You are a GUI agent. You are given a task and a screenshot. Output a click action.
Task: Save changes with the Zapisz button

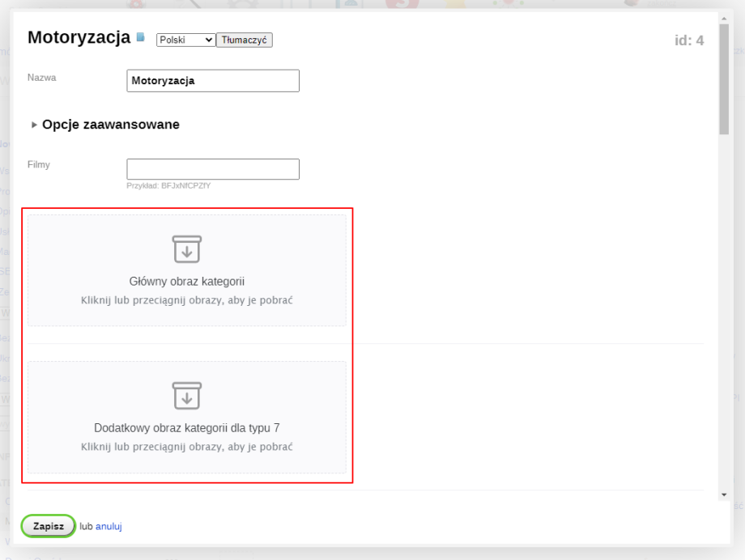pyautogui.click(x=49, y=526)
